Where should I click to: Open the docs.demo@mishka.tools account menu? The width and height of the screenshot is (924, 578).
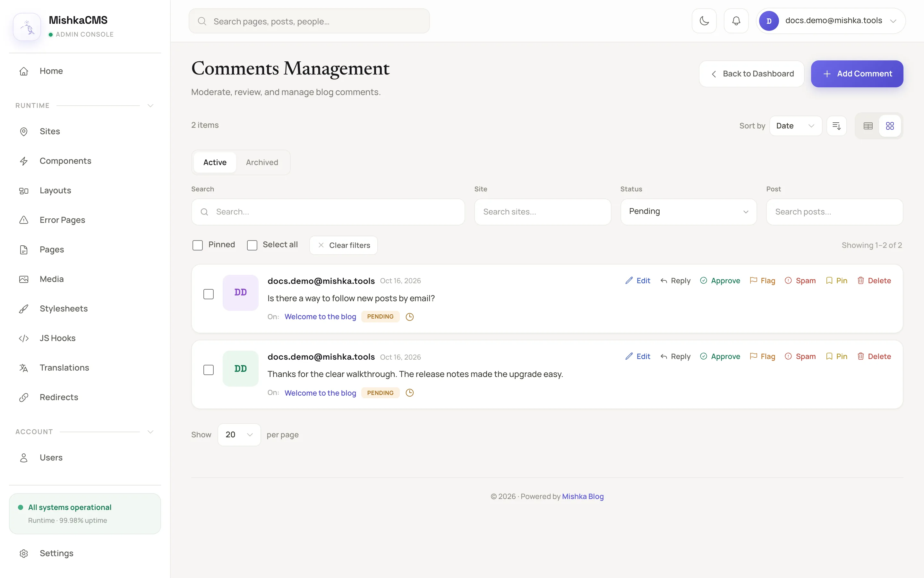[830, 21]
